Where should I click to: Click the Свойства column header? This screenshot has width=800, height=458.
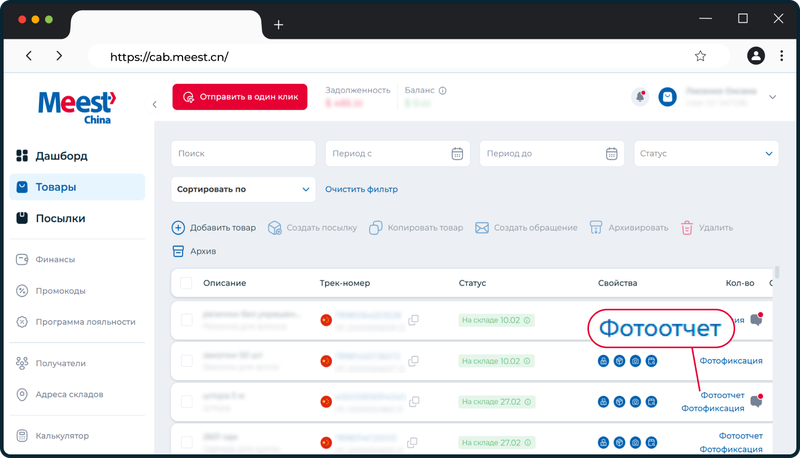click(617, 283)
